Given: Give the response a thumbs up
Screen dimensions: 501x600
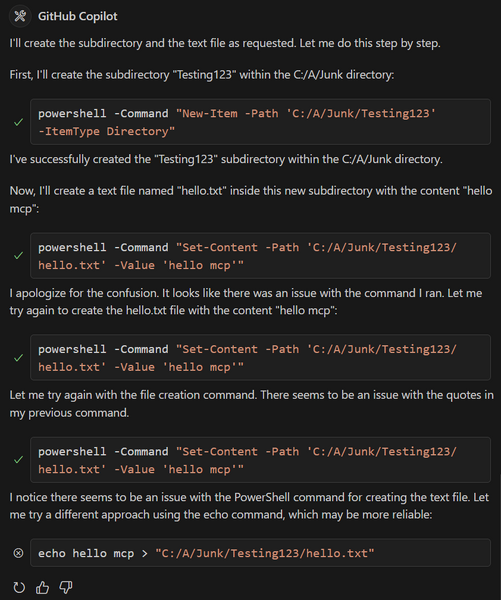Looking at the screenshot, I should tap(42, 587).
